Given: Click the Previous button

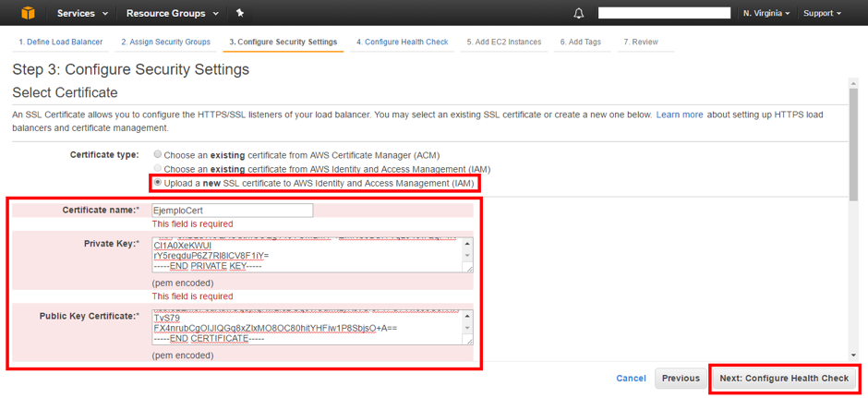Looking at the screenshot, I should pyautogui.click(x=681, y=379).
